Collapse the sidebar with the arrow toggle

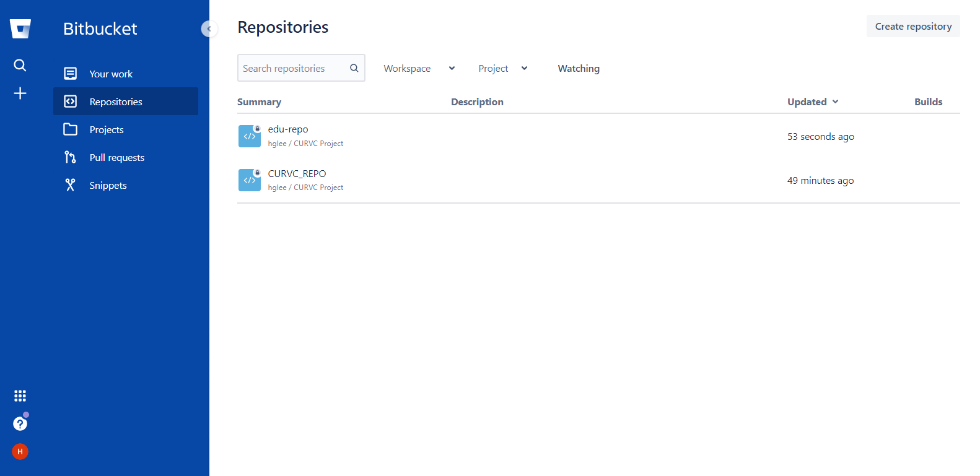pyautogui.click(x=209, y=28)
